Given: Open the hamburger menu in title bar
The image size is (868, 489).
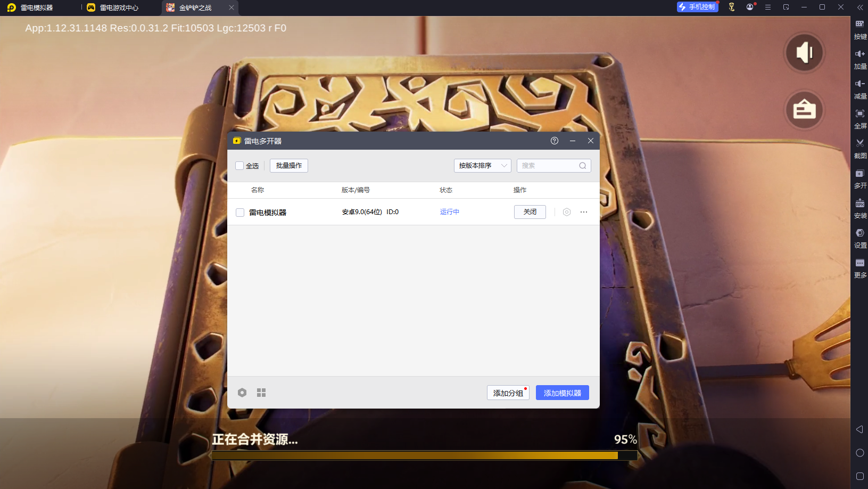Looking at the screenshot, I should click(768, 7).
